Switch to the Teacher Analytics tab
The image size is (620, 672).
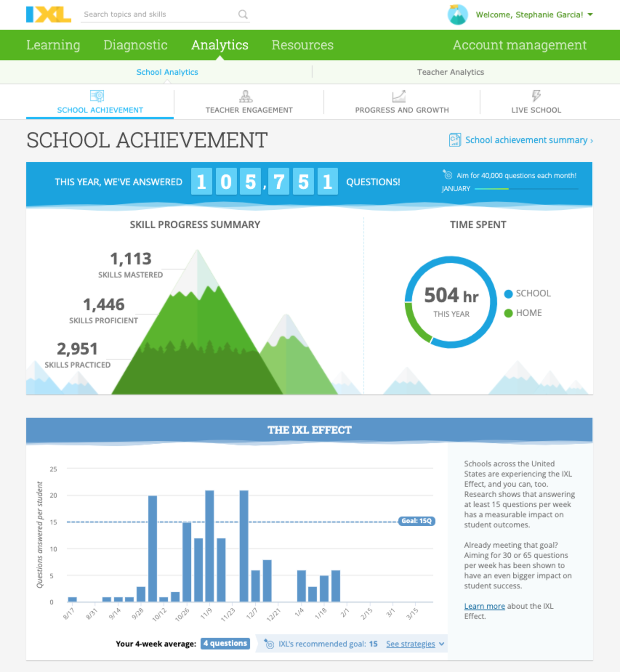[x=450, y=72]
